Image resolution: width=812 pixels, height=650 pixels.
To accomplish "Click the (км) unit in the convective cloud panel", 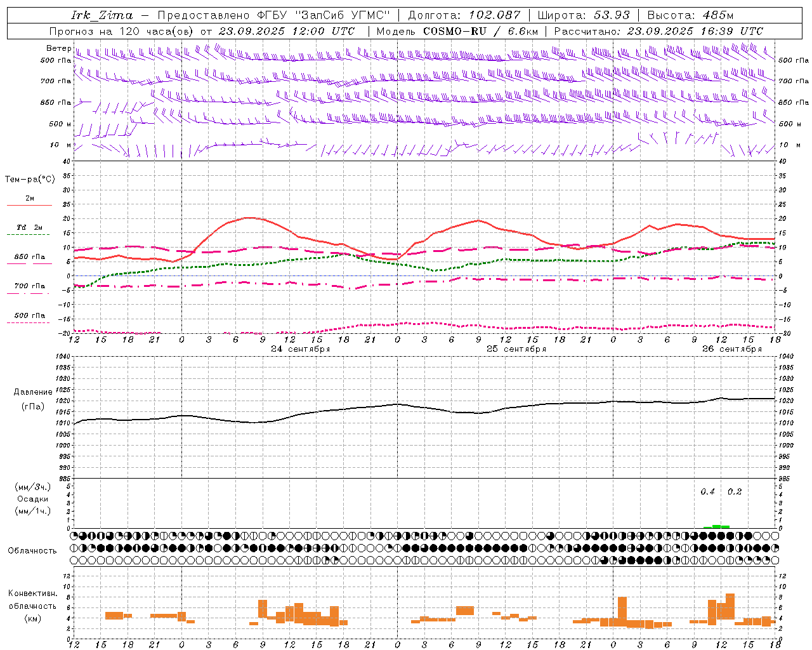I will click(33, 618).
